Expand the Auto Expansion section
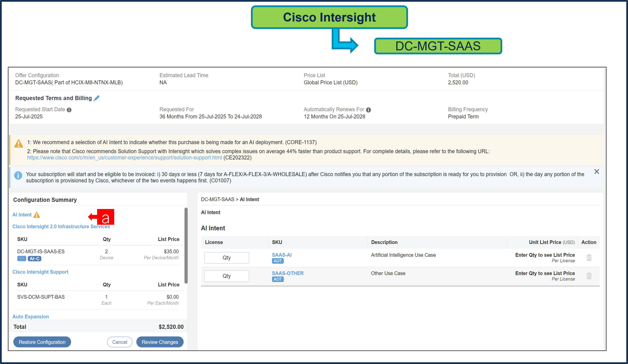628x364 pixels. [x=30, y=316]
